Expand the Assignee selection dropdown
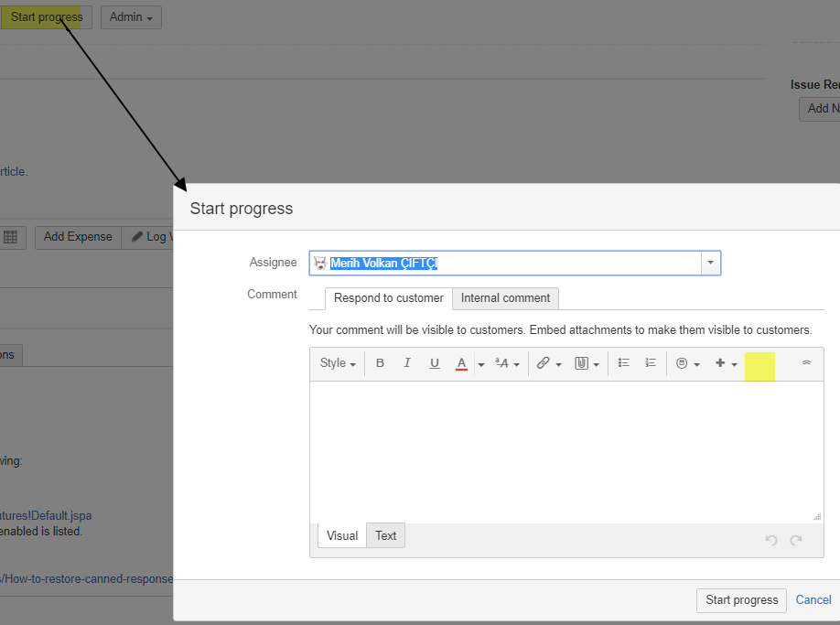This screenshot has width=840, height=625. (x=710, y=263)
